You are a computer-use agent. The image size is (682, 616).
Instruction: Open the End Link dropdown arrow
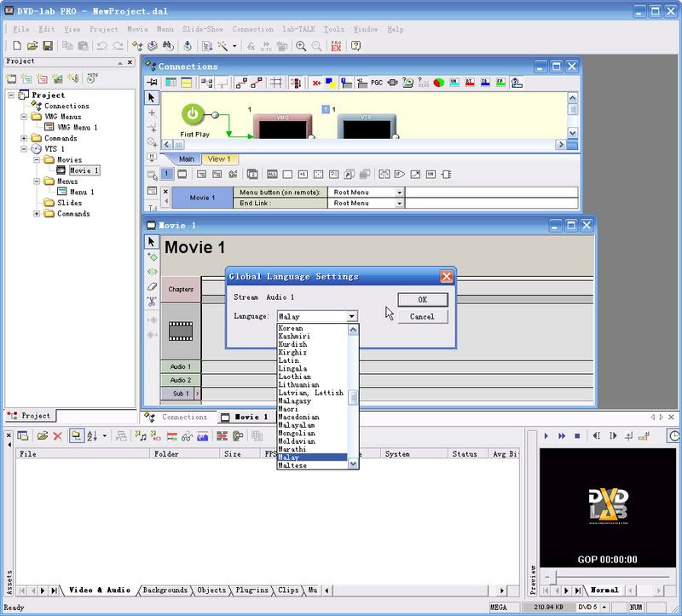click(399, 204)
